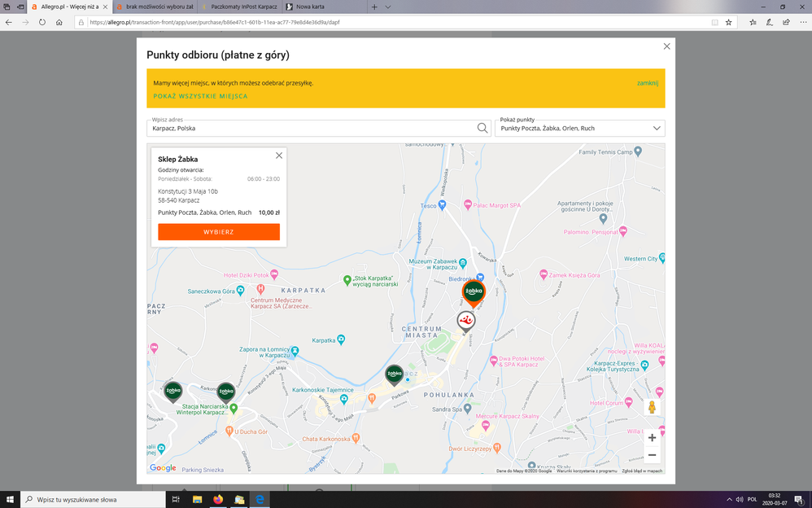812x508 pixels.
Task: Close the Sklep Żabka info card
Action: tap(279, 155)
